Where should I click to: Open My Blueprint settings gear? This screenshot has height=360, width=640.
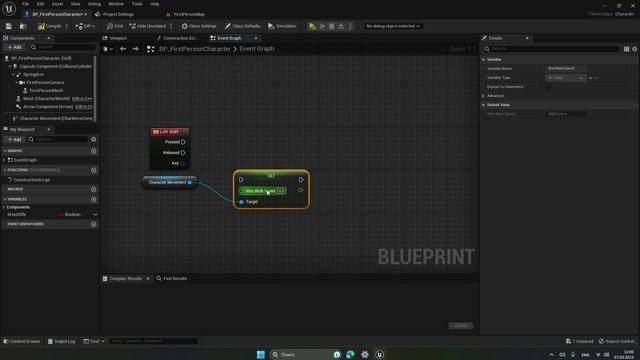tap(93, 140)
